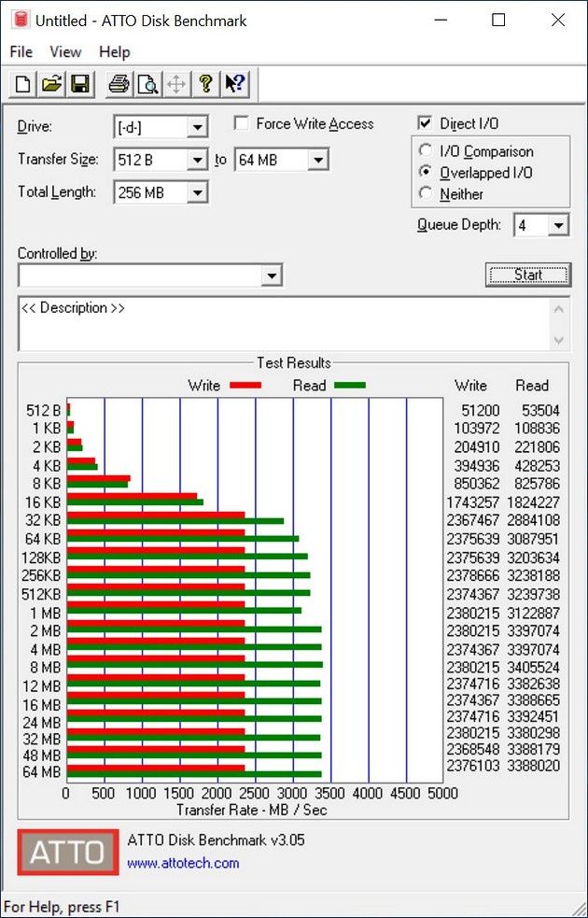Select the Neither radio option
The width and height of the screenshot is (588, 918).
[426, 193]
